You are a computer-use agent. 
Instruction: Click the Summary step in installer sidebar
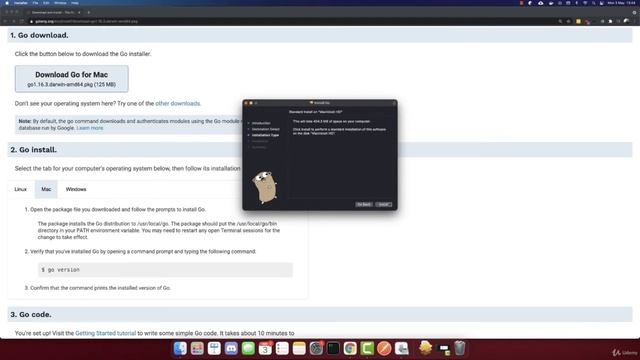(259, 147)
